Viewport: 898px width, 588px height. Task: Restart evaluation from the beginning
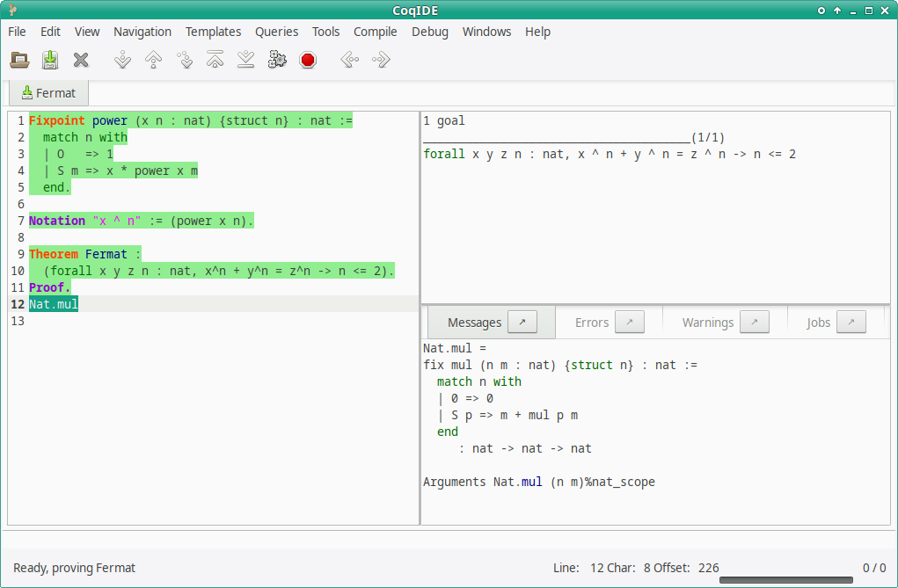(x=215, y=60)
